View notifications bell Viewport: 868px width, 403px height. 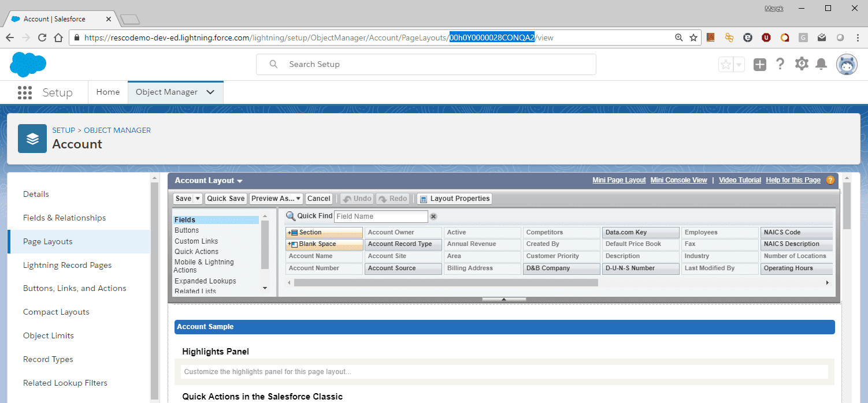coord(821,64)
